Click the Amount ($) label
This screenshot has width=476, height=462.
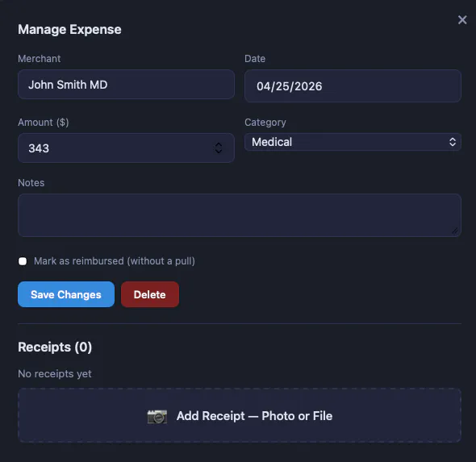tap(44, 123)
